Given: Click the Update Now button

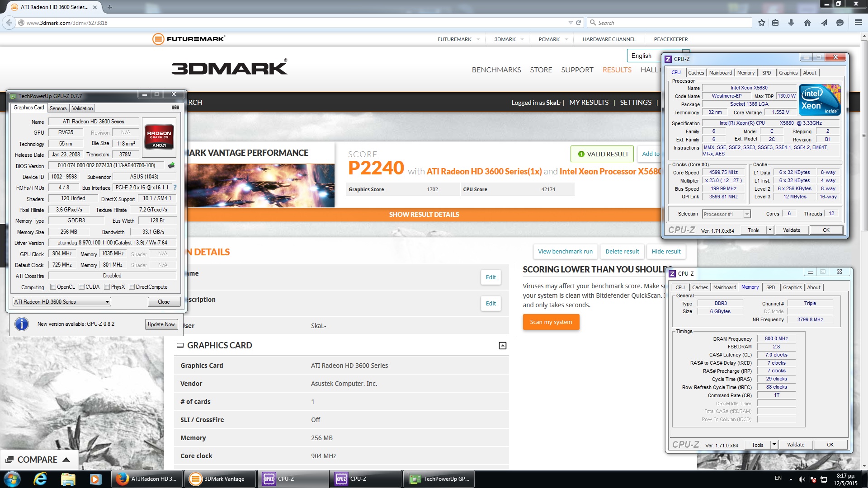Looking at the screenshot, I should pos(161,324).
